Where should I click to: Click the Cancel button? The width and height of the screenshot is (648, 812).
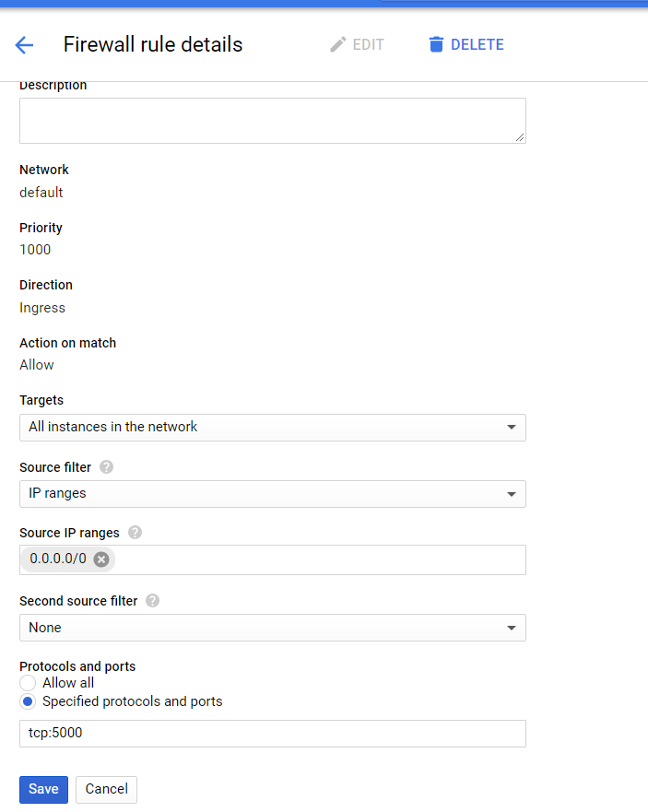(106, 789)
